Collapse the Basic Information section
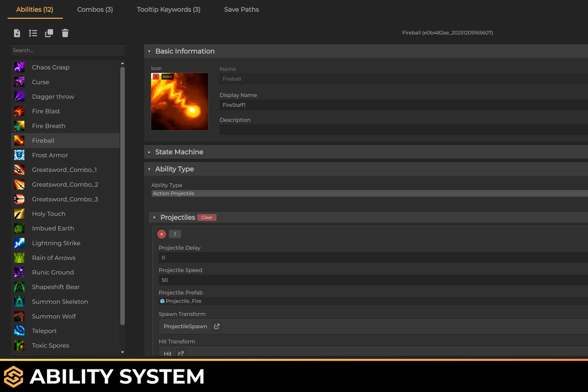Image resolution: width=588 pixels, height=392 pixels. coord(148,51)
